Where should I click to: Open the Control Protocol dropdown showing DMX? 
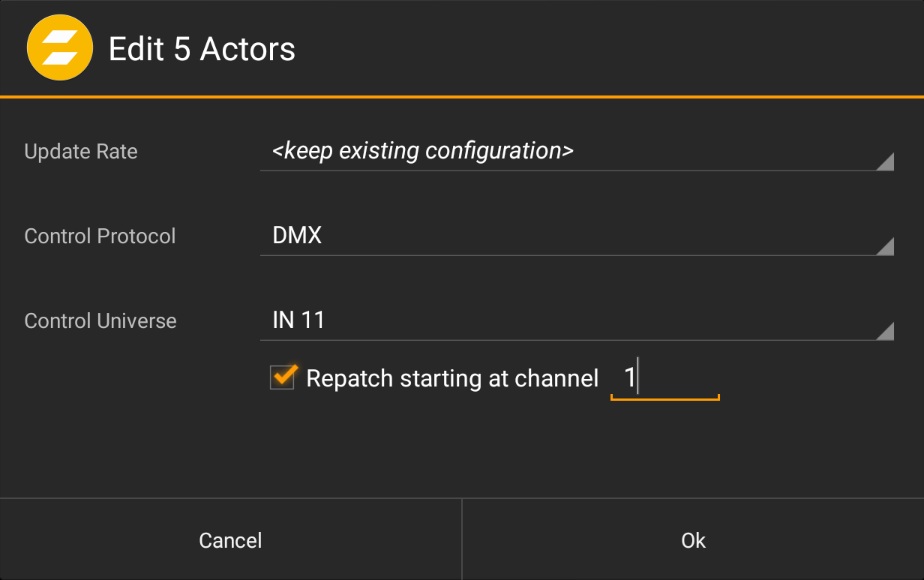[576, 237]
